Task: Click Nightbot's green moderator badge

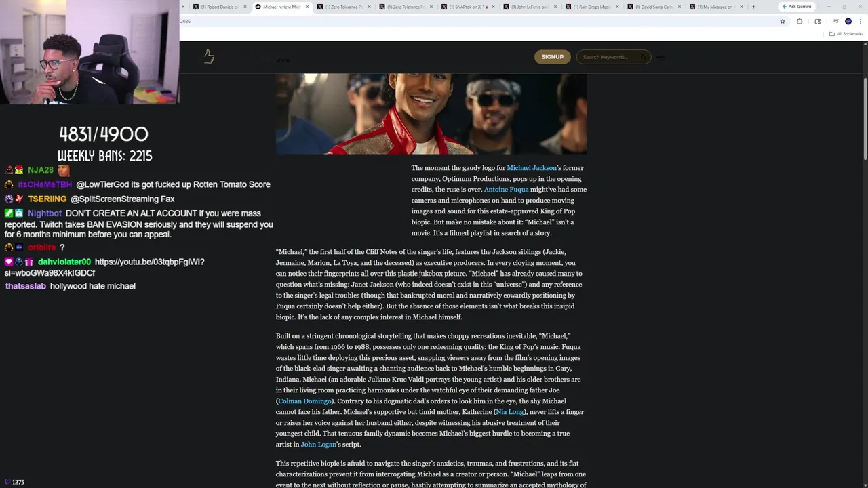Action: [9, 213]
